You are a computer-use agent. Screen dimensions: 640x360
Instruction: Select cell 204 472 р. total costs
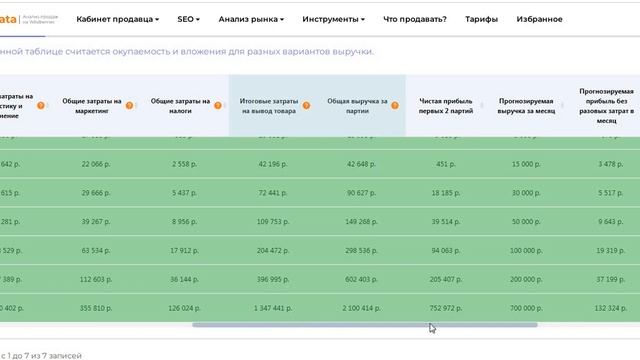tap(273, 251)
